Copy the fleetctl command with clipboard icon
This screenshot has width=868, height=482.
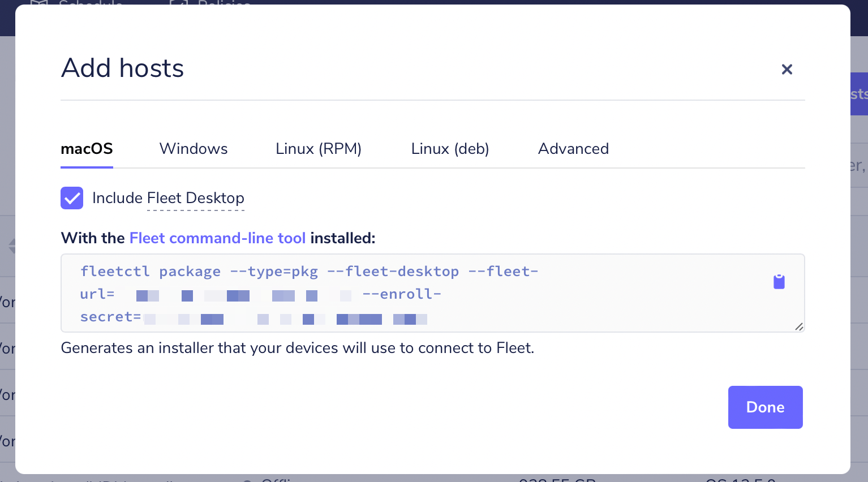(779, 282)
